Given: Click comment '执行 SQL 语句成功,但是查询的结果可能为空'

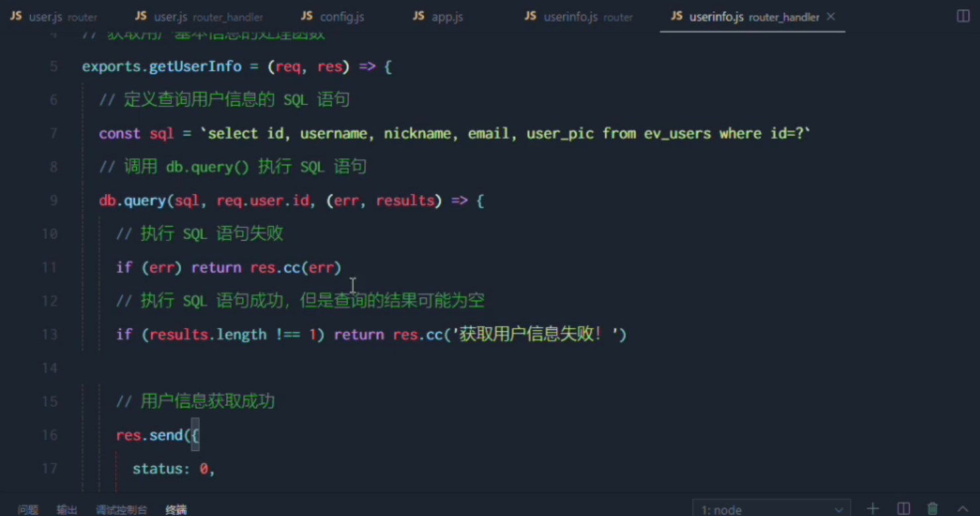Looking at the screenshot, I should [x=313, y=300].
